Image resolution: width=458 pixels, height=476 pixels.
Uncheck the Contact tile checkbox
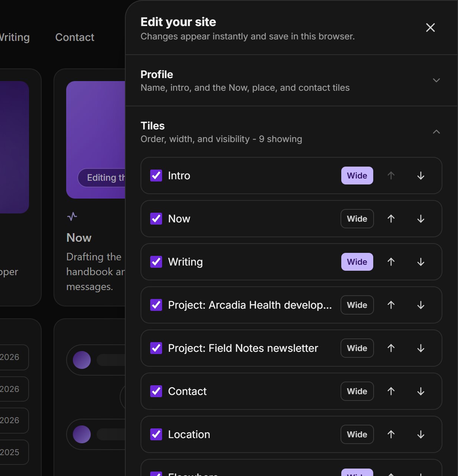tap(156, 391)
